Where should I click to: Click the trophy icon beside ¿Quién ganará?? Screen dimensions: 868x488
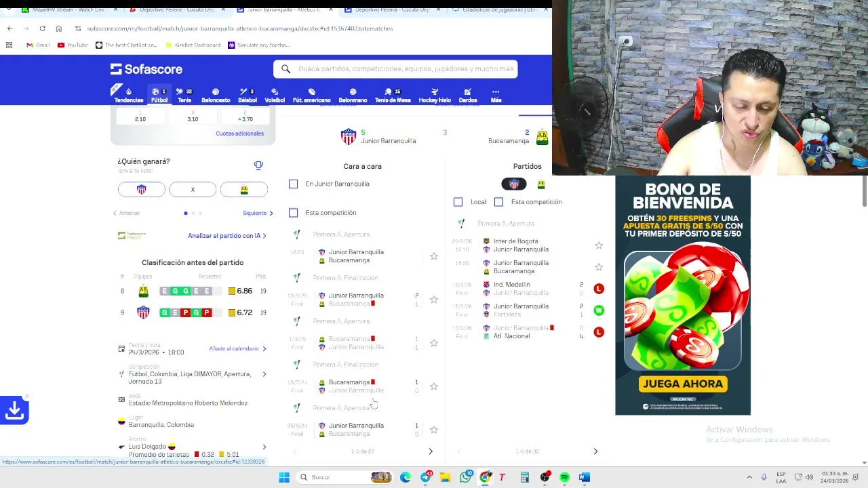click(x=258, y=165)
